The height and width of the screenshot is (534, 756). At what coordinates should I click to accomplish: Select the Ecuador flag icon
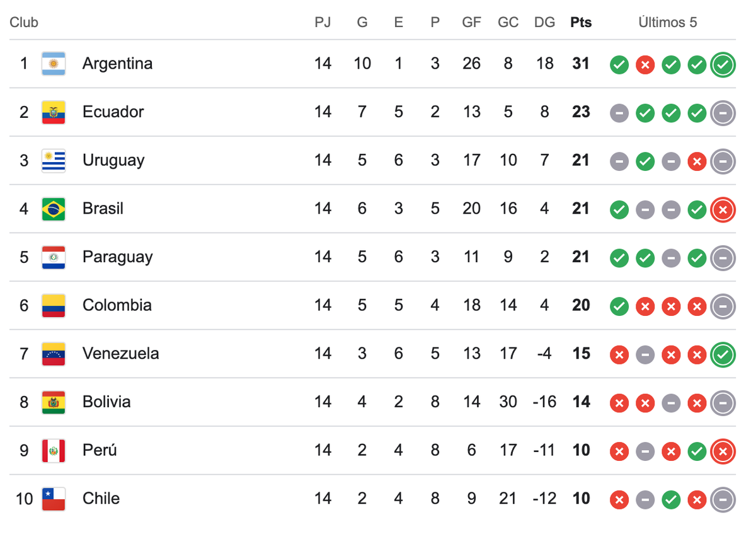[x=54, y=112]
